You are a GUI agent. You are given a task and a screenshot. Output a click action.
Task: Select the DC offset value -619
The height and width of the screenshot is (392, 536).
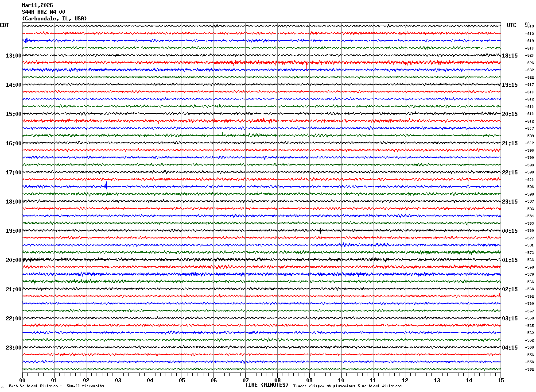coord(529,41)
